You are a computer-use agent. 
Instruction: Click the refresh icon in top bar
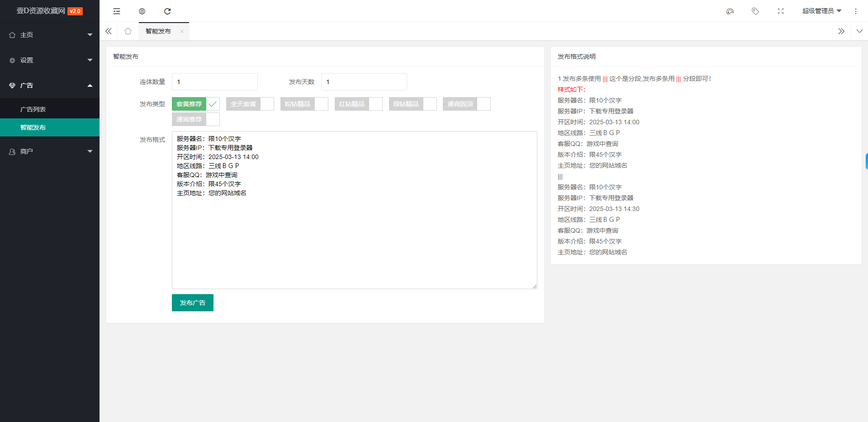coord(167,11)
